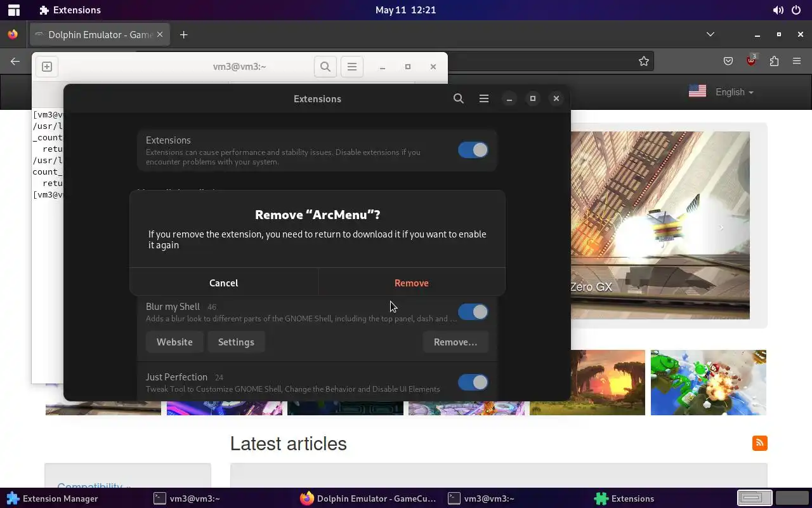
Task: Switch to Dolphin Emulator Firefox in taskbar
Action: pos(368,498)
